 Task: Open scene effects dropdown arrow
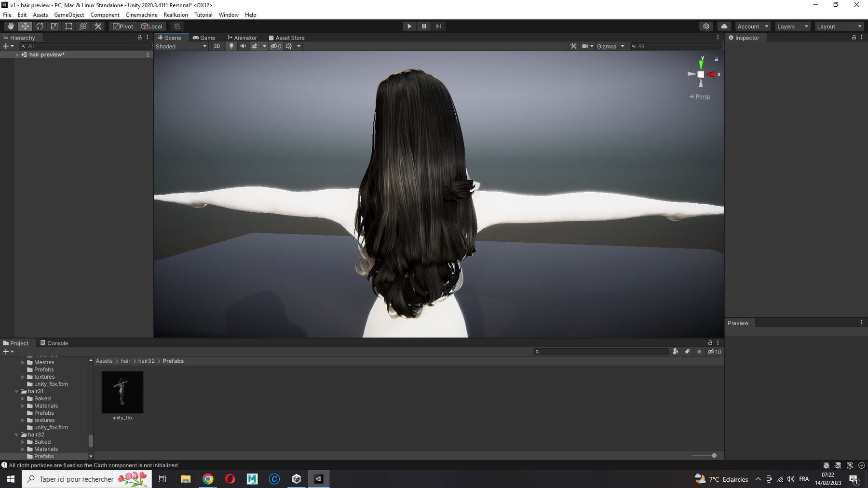coord(264,46)
